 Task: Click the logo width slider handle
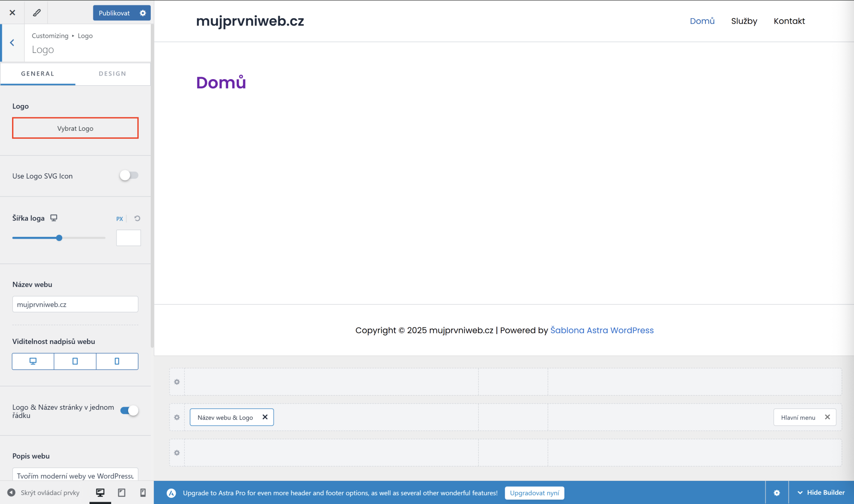pos(59,238)
